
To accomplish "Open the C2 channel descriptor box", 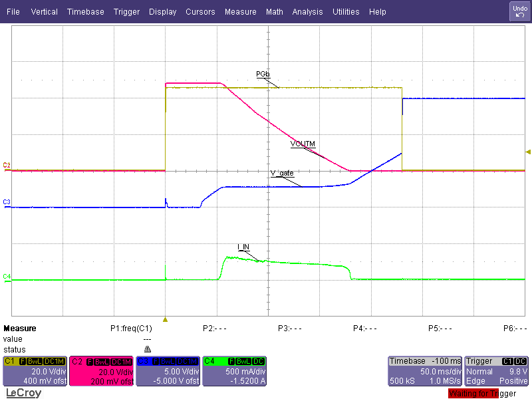I will pyautogui.click(x=102, y=370).
